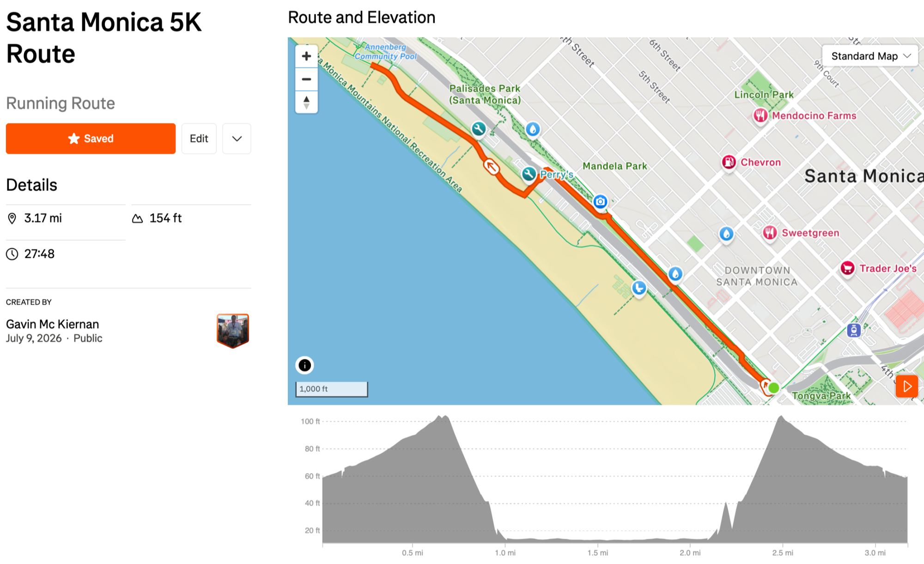Screen dimensions: 924x564
Task: Click the green route start marker
Action: point(774,388)
